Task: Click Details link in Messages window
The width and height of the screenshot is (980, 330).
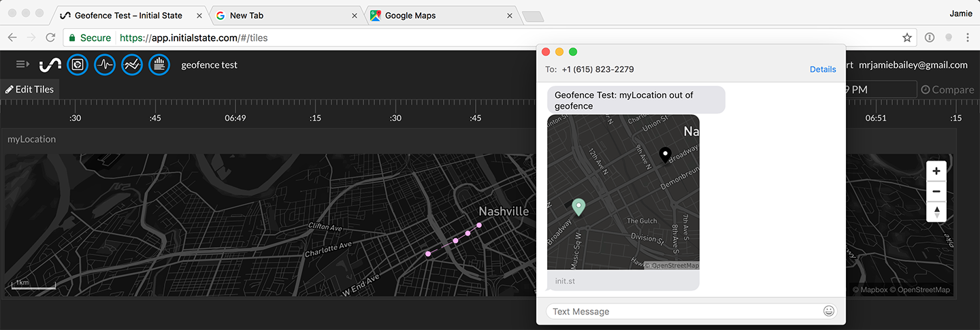Action: 823,69
